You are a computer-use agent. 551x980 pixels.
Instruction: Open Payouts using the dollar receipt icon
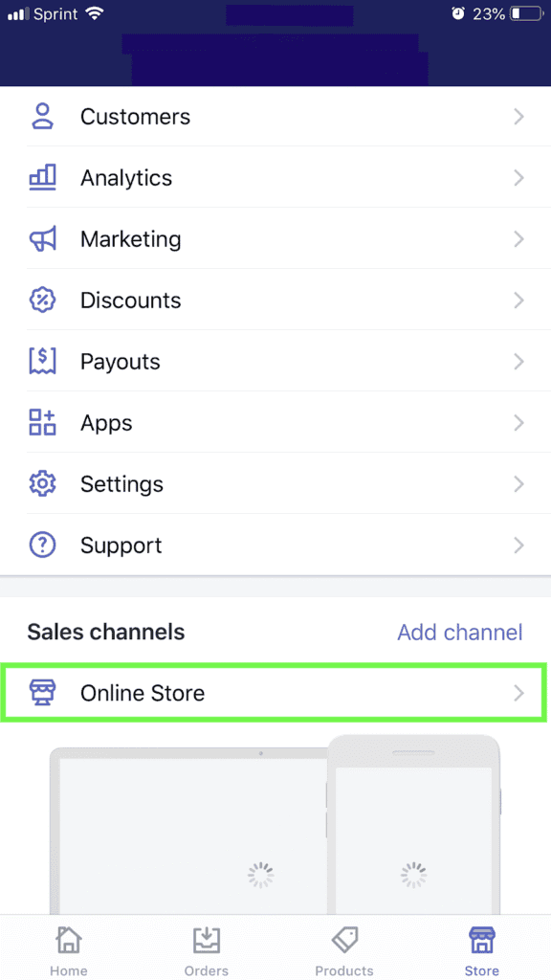[42, 361]
